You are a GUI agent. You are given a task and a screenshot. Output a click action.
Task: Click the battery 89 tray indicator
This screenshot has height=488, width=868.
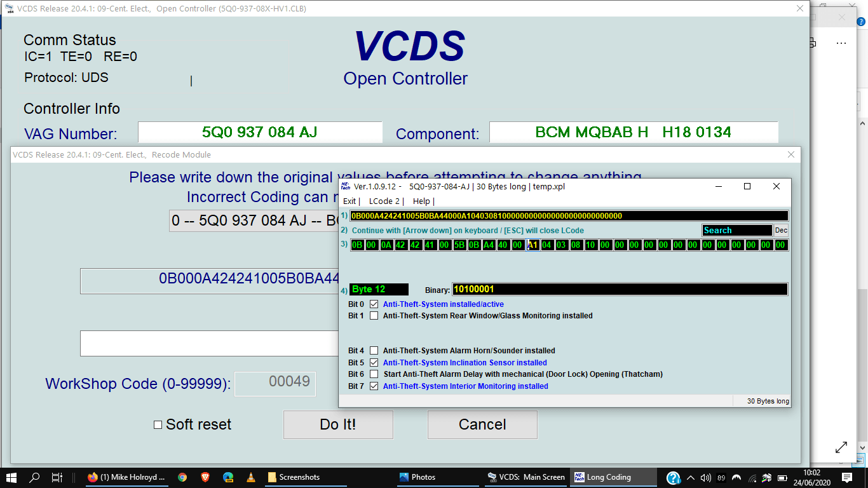(x=721, y=477)
